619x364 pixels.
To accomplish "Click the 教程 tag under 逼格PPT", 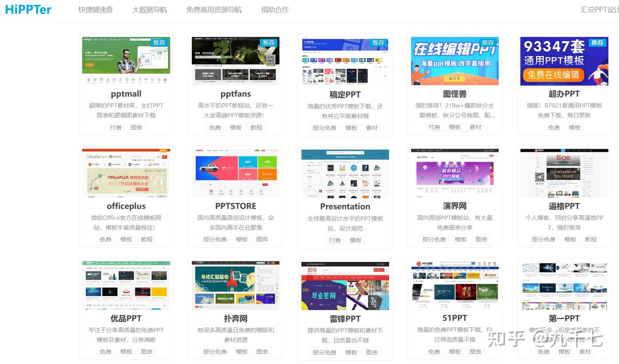I will [591, 239].
